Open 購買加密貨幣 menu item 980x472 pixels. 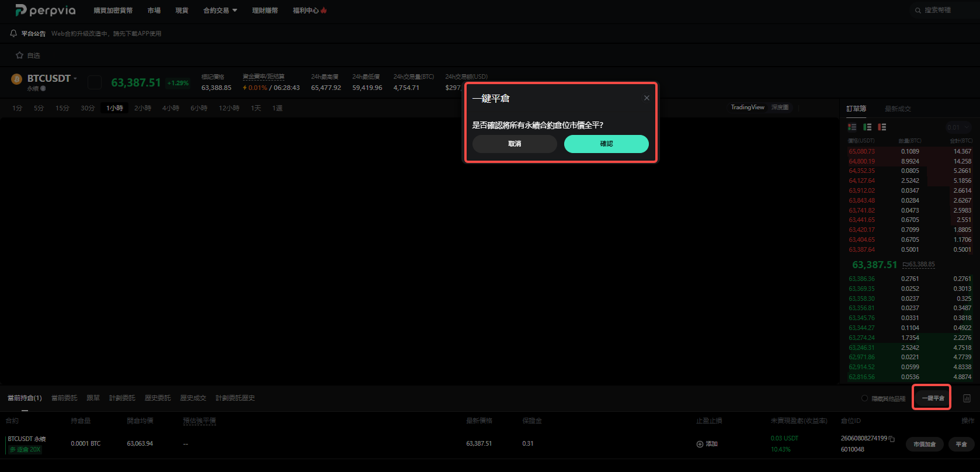(113, 11)
